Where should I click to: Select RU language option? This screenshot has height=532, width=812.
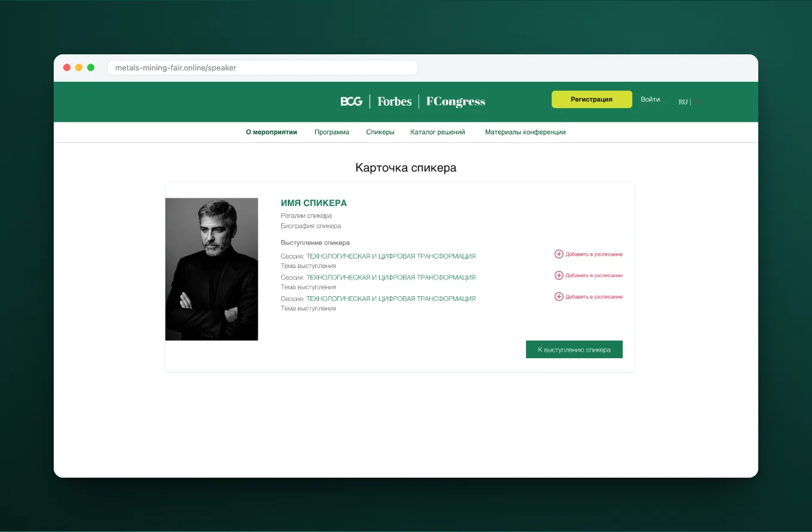[x=683, y=102]
